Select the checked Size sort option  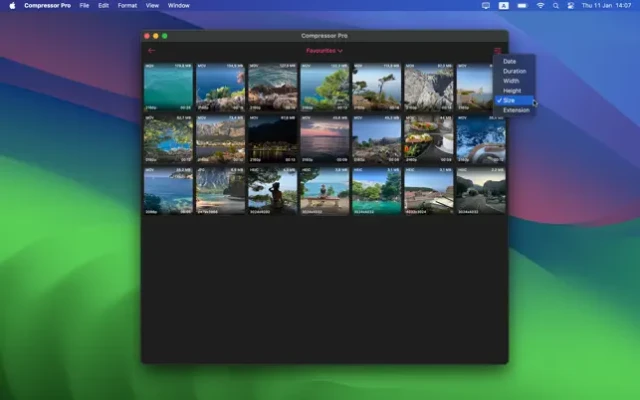[509, 101]
